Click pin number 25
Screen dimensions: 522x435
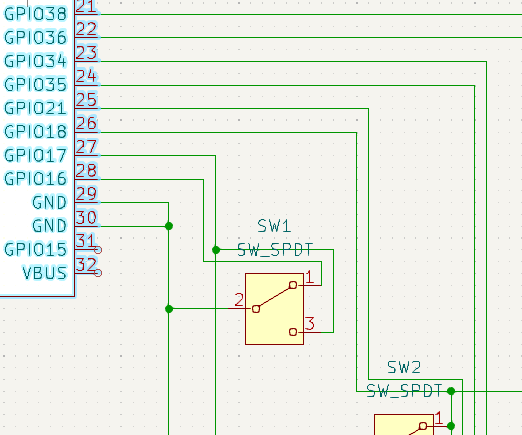coord(86,100)
